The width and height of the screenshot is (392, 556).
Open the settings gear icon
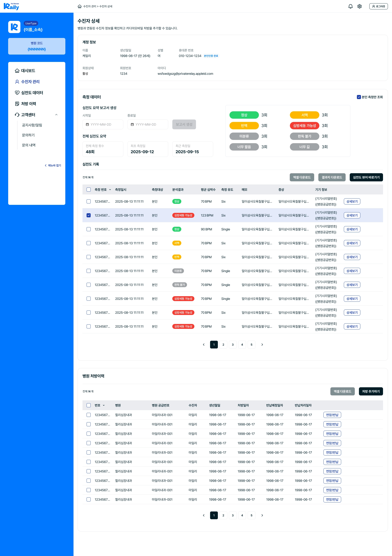pyautogui.click(x=359, y=6)
